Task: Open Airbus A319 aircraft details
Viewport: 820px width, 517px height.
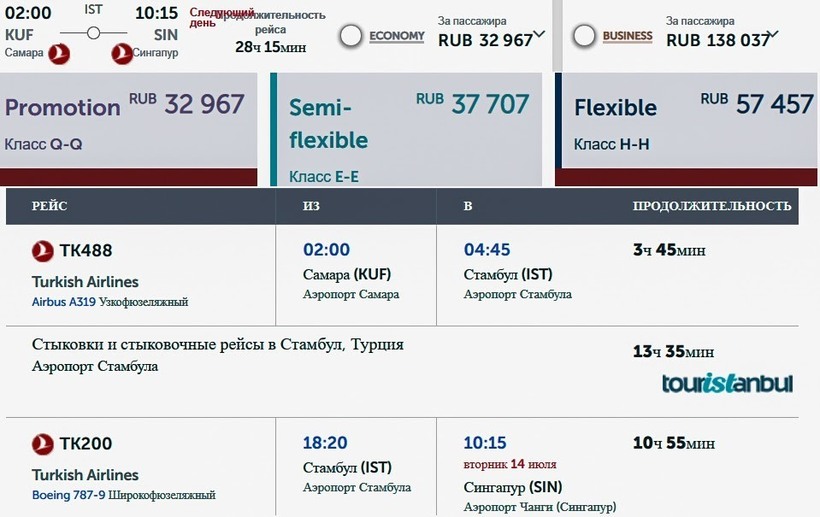Action: 110,302
